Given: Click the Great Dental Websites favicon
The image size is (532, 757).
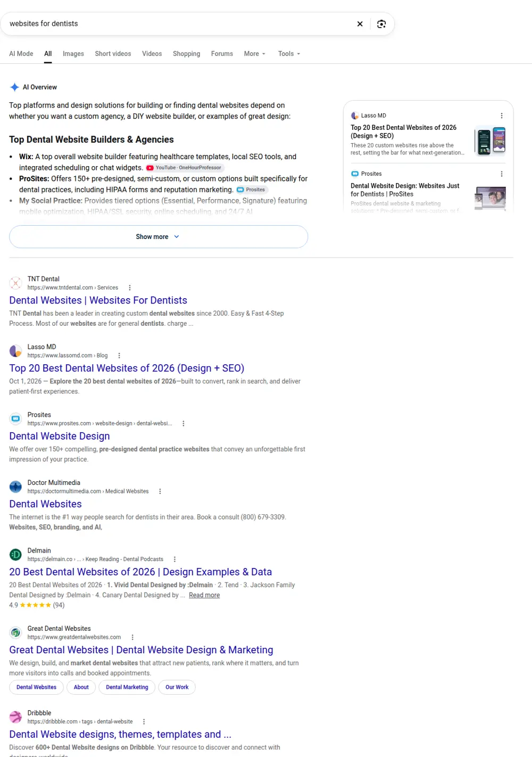Looking at the screenshot, I should [16, 632].
